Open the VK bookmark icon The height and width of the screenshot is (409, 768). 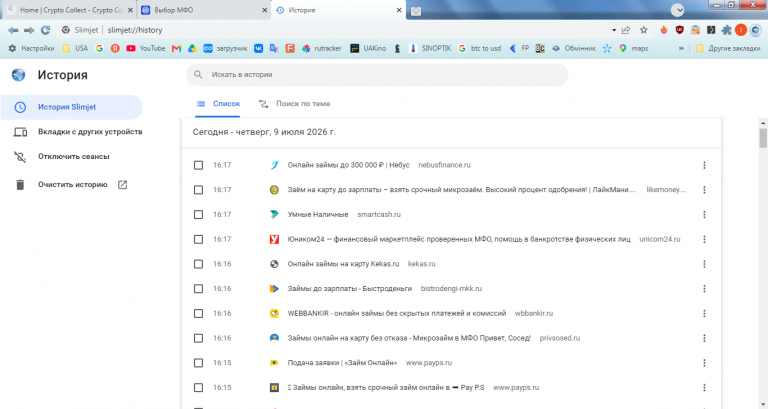(x=259, y=48)
